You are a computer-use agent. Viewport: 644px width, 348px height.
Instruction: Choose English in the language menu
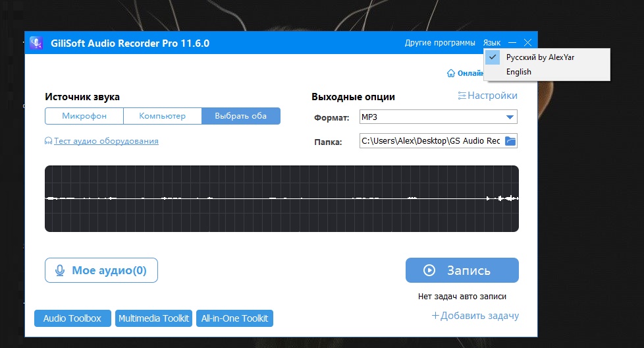547,72
